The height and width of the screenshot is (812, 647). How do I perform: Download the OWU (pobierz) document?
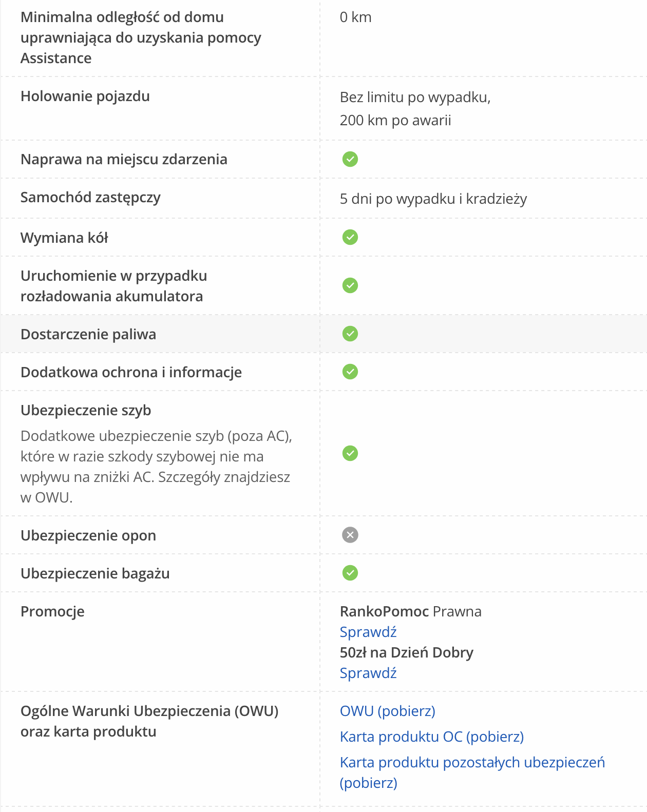click(387, 711)
